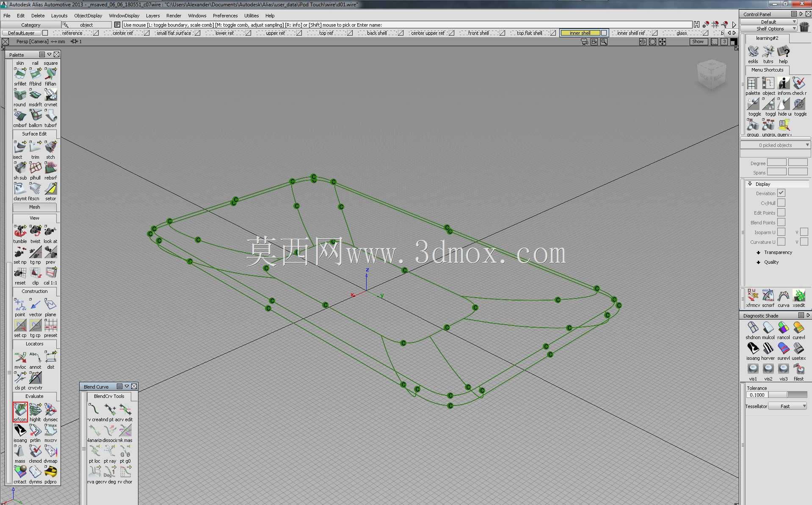Select the glass layer button

[x=682, y=33]
